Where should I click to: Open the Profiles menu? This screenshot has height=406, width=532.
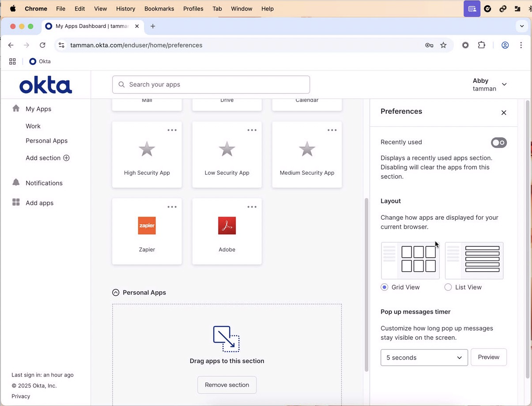(x=193, y=8)
